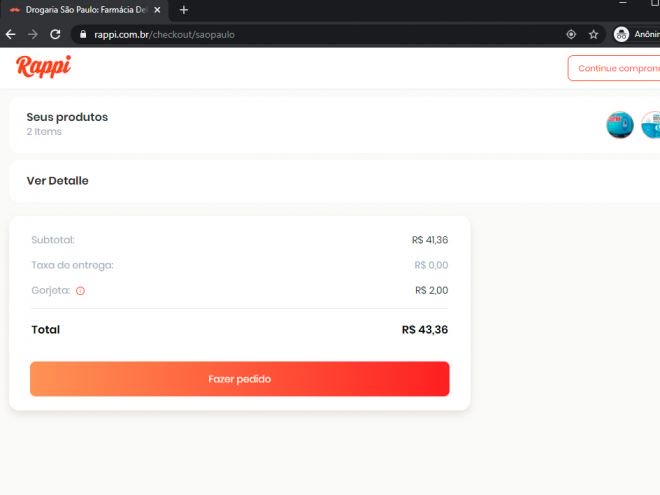
Task: Click the location target icon in address bar
Action: (x=571, y=35)
